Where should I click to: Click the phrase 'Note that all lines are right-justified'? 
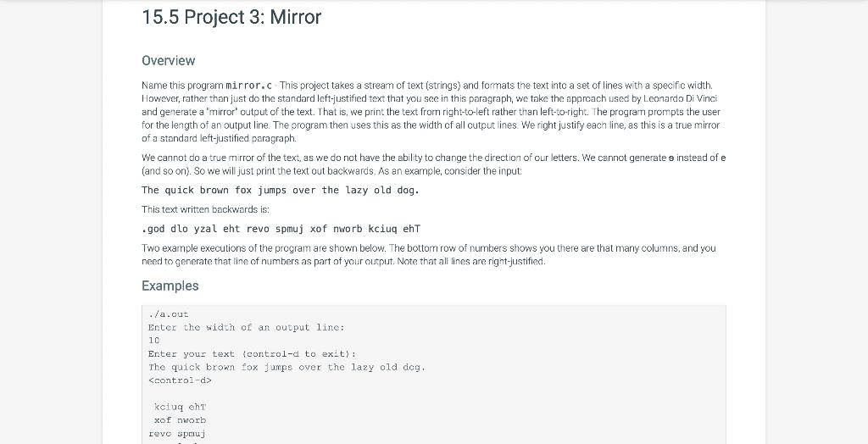pos(470,261)
